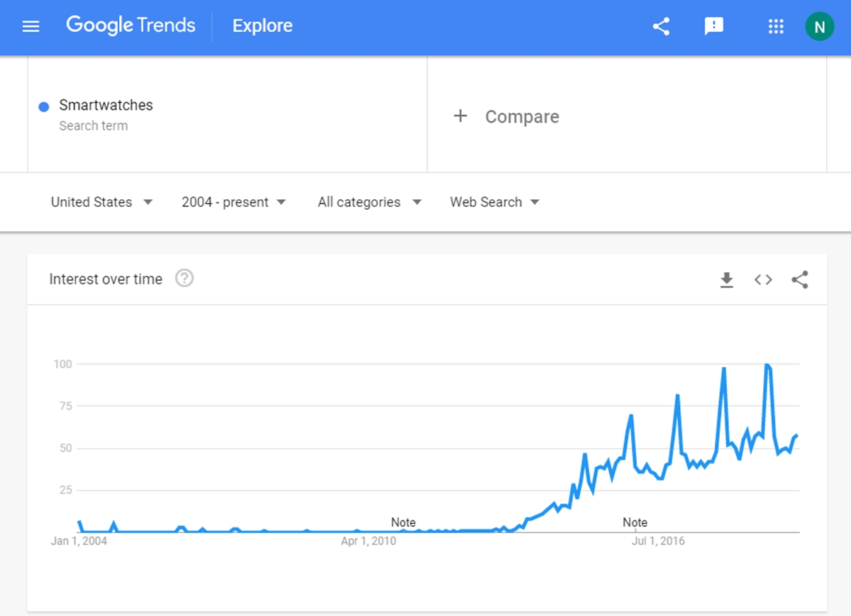Open help for Interest over time
This screenshot has width=851, height=616.
(x=184, y=279)
